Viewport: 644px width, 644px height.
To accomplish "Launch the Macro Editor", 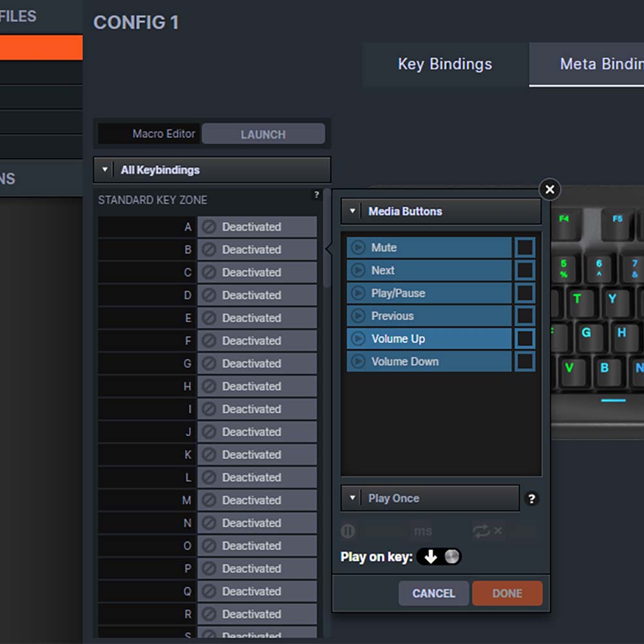I will pyautogui.click(x=263, y=134).
